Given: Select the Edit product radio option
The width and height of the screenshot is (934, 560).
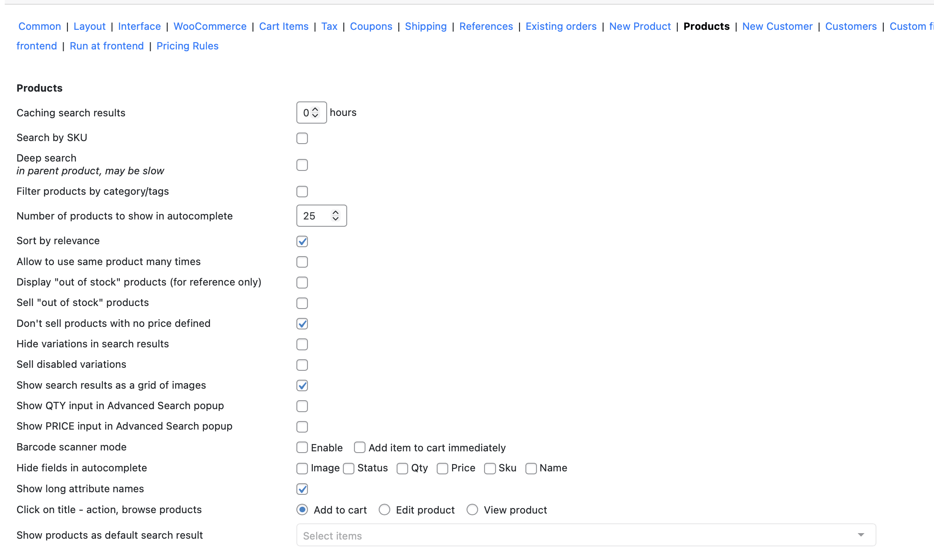Looking at the screenshot, I should tap(384, 510).
